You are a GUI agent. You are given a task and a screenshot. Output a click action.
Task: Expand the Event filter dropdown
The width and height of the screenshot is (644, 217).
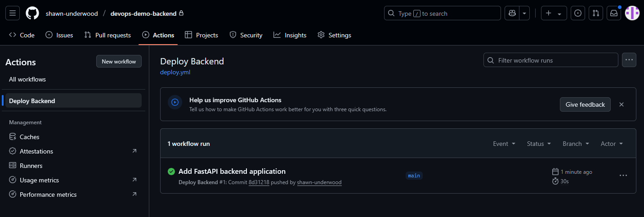[504, 144]
